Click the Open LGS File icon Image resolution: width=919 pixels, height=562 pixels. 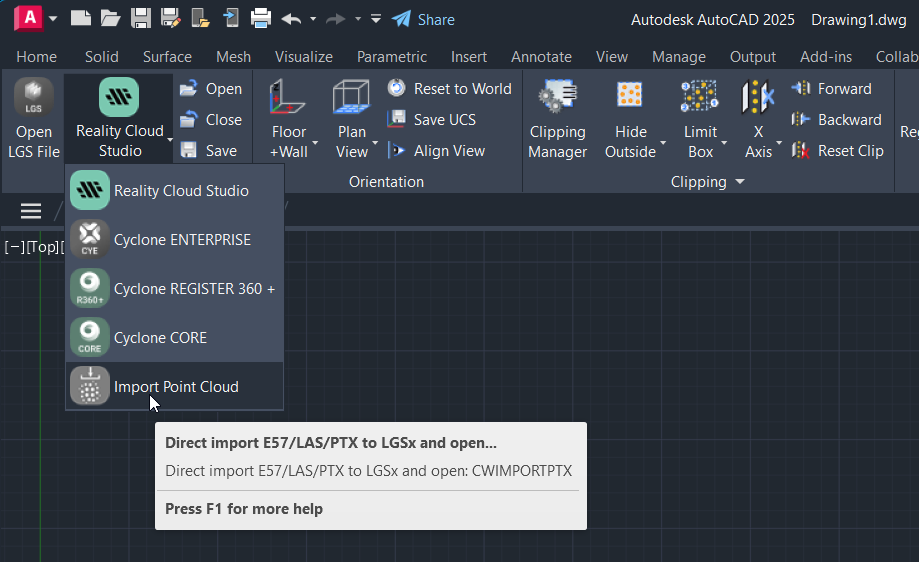pyautogui.click(x=33, y=99)
